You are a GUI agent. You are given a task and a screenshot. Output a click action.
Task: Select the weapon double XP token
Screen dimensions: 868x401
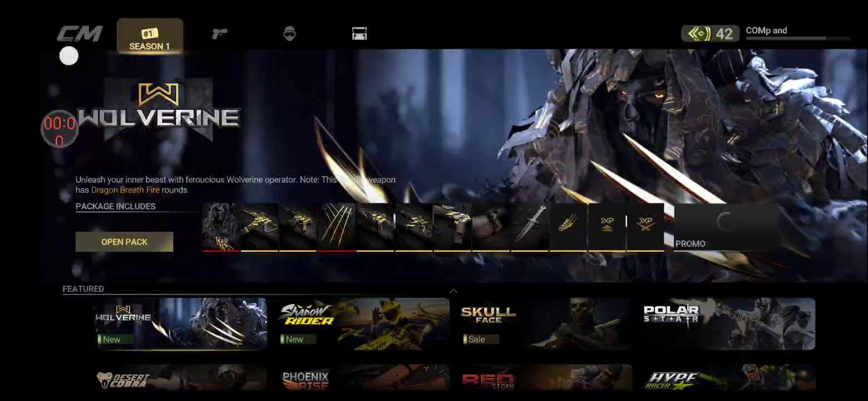[645, 227]
